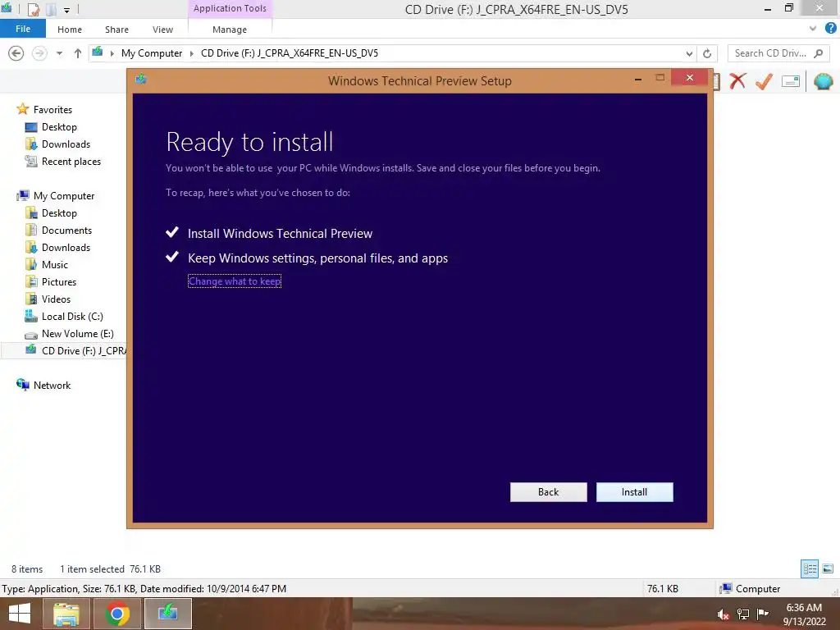
Task: Open Action Center flag tray icon
Action: click(x=762, y=614)
